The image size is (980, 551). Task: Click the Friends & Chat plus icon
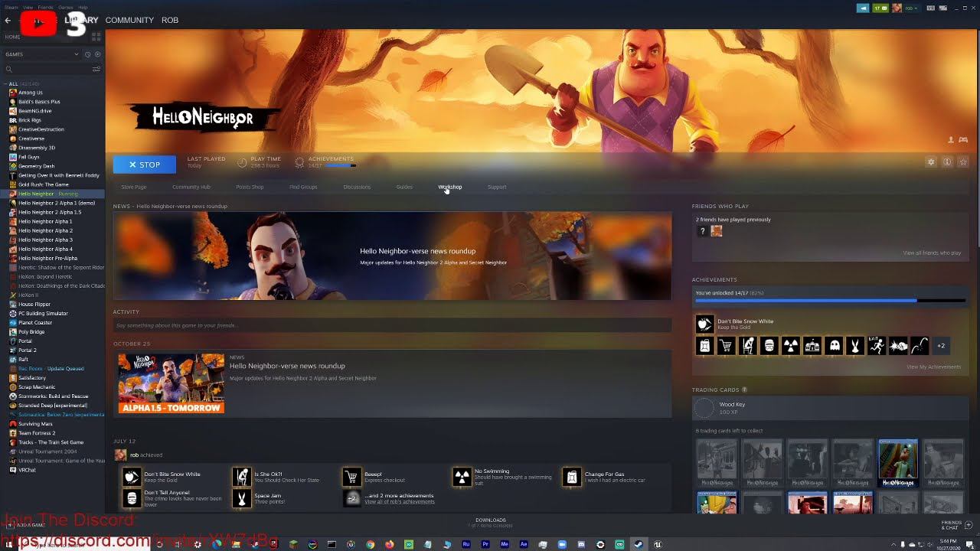[x=967, y=525]
